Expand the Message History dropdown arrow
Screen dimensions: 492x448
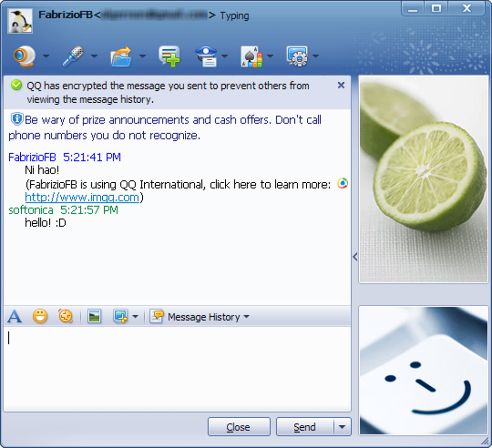246,316
